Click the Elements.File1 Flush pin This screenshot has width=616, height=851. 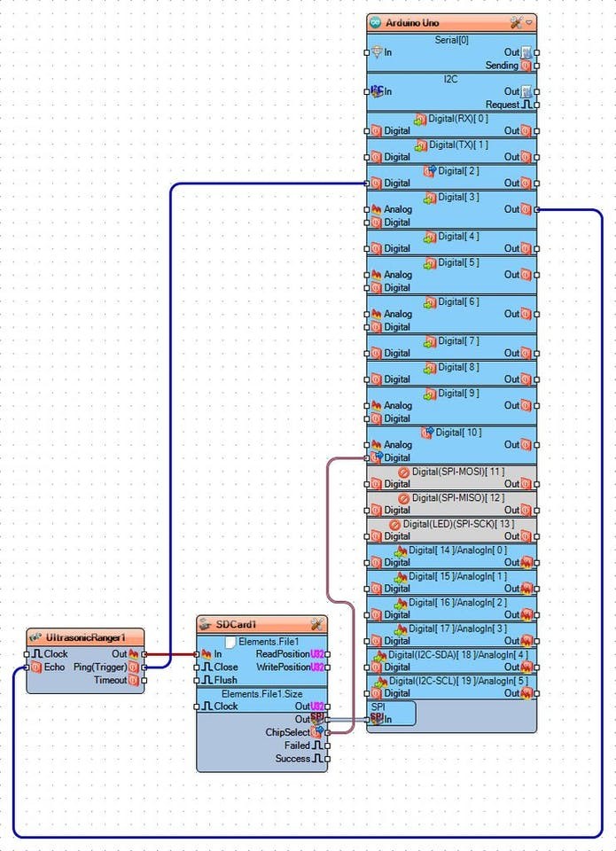207,680
